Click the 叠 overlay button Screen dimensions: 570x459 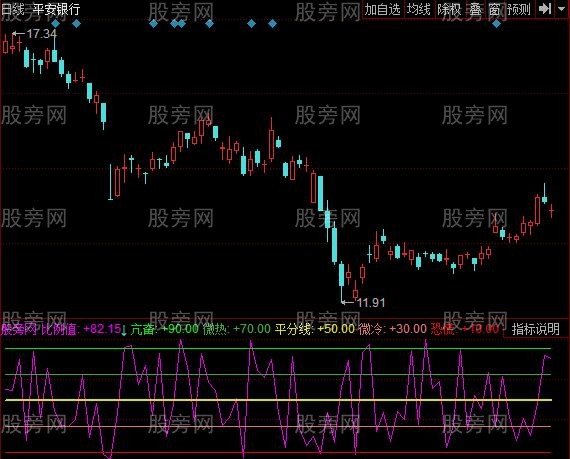[475, 9]
